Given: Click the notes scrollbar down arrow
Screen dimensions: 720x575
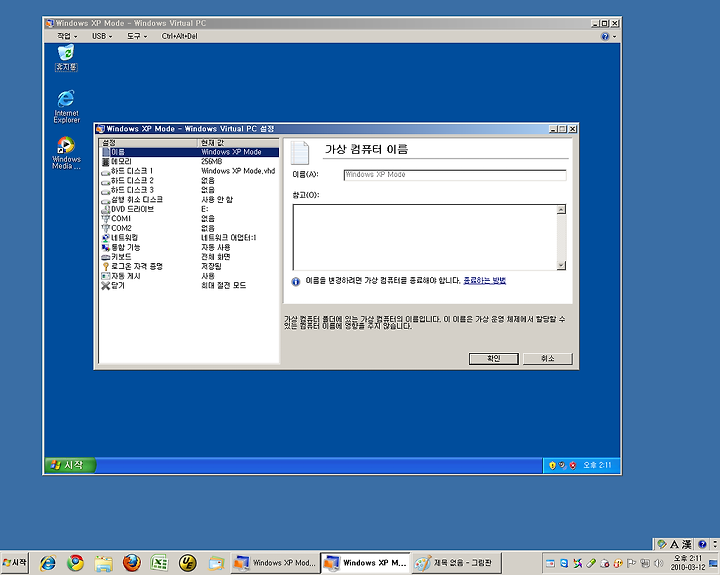Looking at the screenshot, I should (561, 265).
